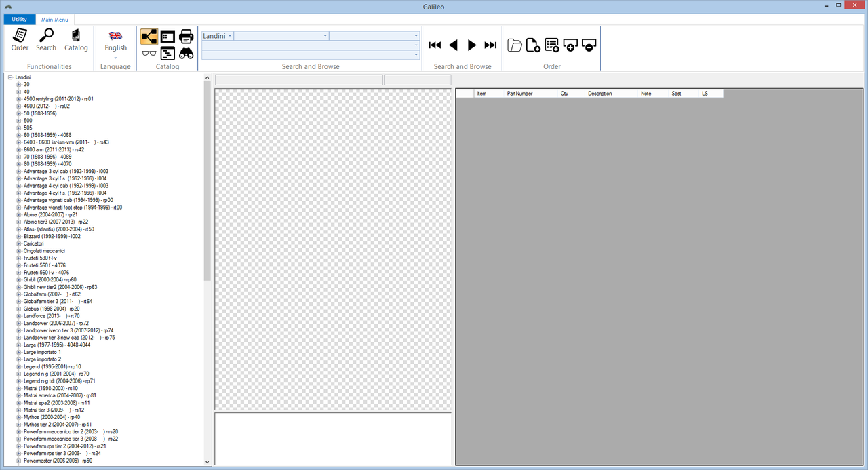Expand the Alpine (2004-2007) - rp21 node
Image resolution: width=868 pixels, height=470 pixels.
tap(19, 214)
